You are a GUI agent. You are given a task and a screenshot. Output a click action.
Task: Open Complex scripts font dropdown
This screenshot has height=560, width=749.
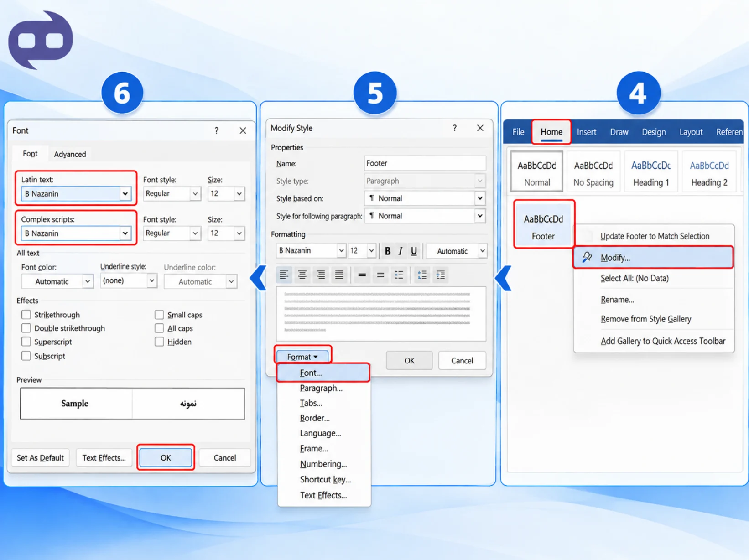click(x=125, y=233)
